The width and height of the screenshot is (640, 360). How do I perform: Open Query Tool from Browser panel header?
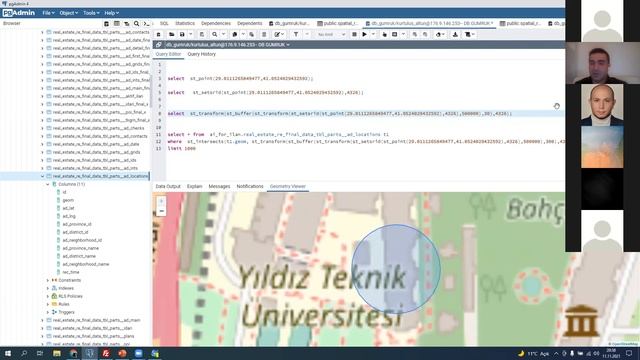pos(107,24)
